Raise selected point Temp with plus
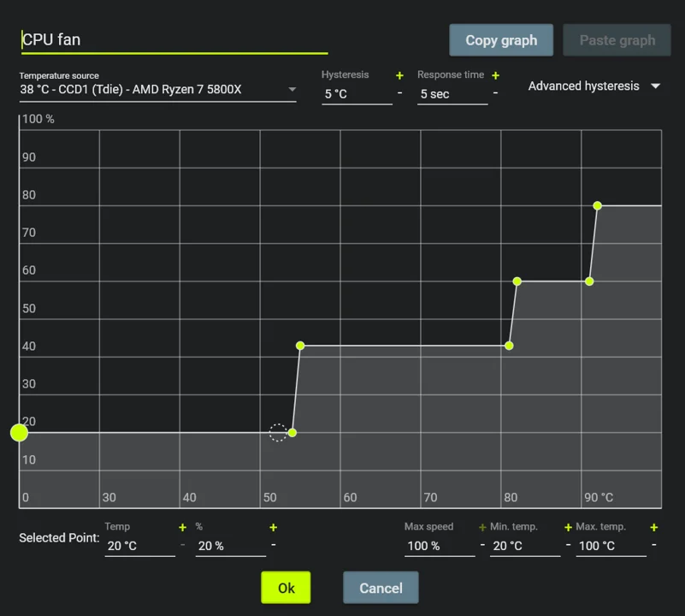Screen dimensions: 685x616 183,528
